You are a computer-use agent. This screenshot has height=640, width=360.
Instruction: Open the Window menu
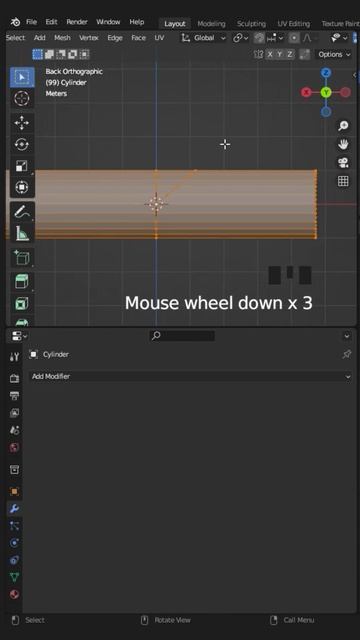(108, 22)
